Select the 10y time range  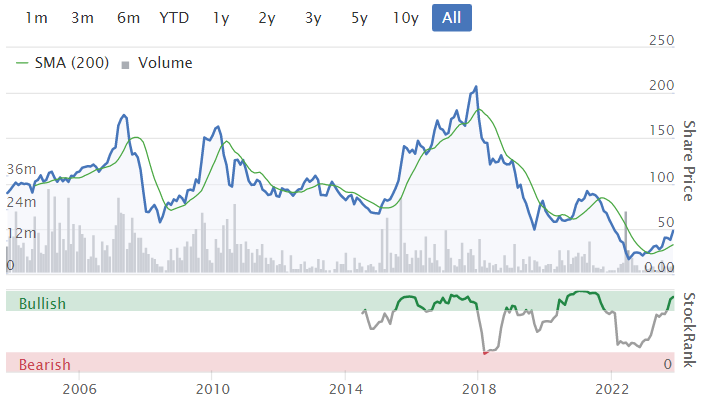click(406, 18)
